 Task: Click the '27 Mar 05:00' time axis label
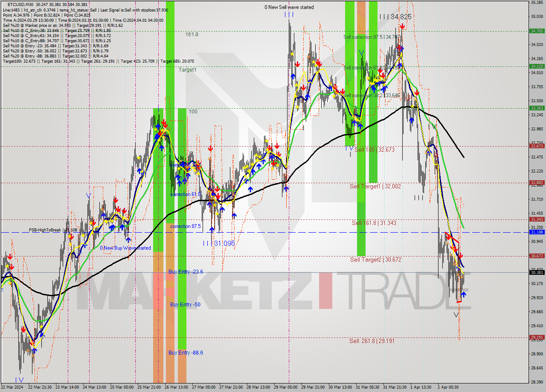point(203,387)
